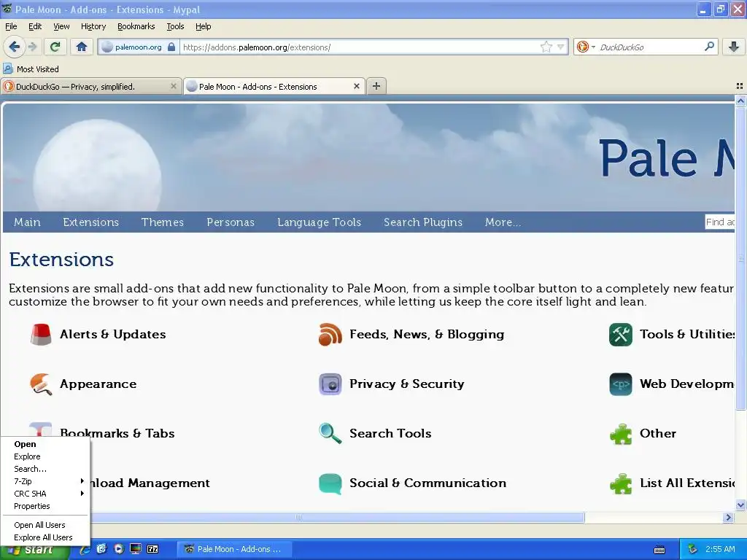Reload the current page
Image resolution: width=747 pixels, height=560 pixels.
pyautogui.click(x=55, y=47)
